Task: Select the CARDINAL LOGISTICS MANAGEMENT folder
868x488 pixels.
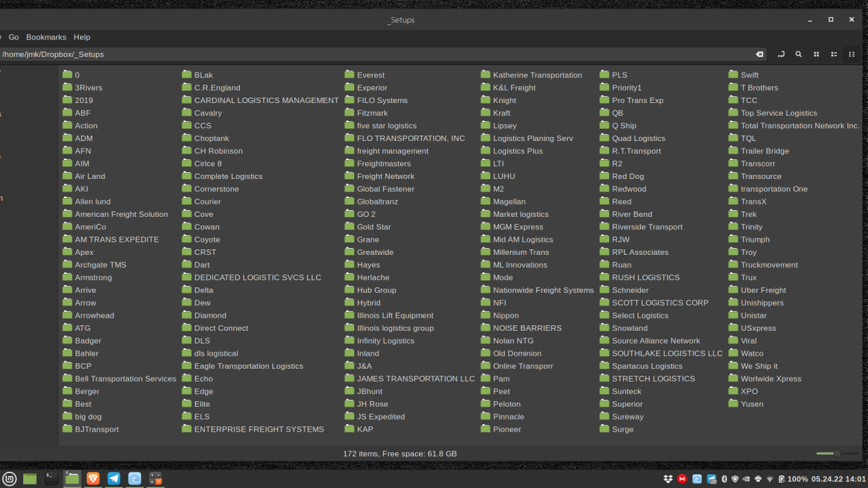Action: [x=260, y=100]
